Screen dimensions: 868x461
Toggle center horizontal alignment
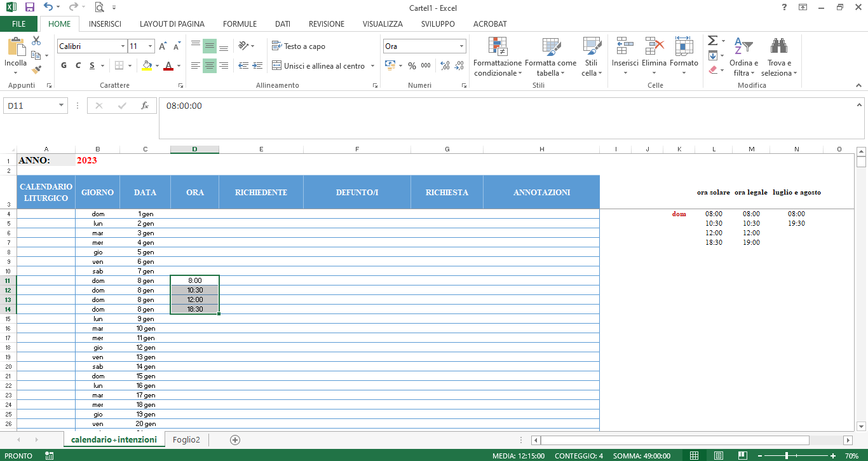(x=210, y=65)
